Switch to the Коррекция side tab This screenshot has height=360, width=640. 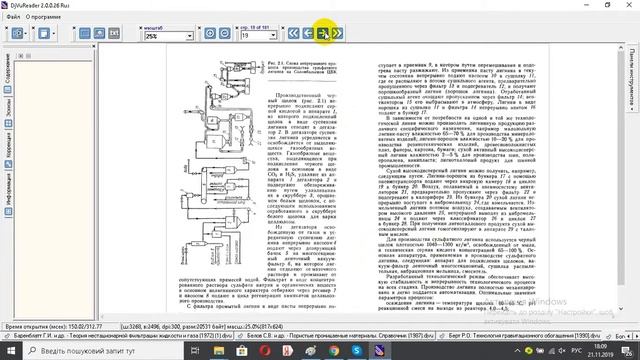pyautogui.click(x=8, y=151)
